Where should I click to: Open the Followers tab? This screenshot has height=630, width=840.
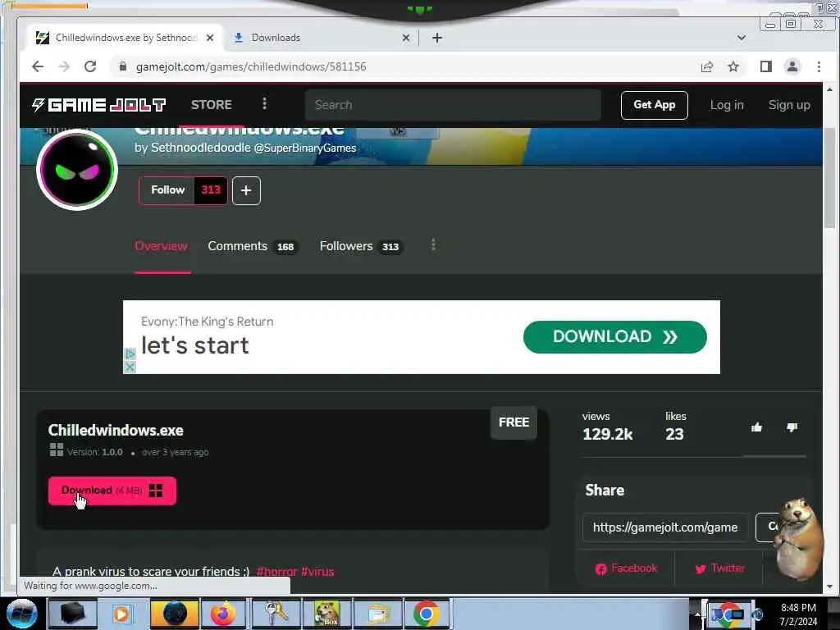coord(362,246)
